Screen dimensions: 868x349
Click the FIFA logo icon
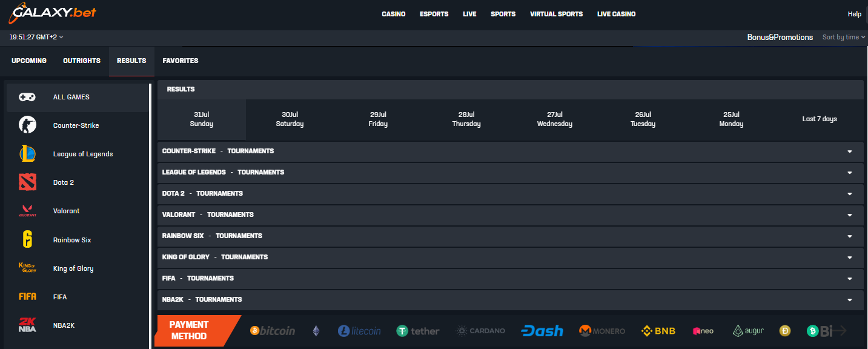[27, 297]
